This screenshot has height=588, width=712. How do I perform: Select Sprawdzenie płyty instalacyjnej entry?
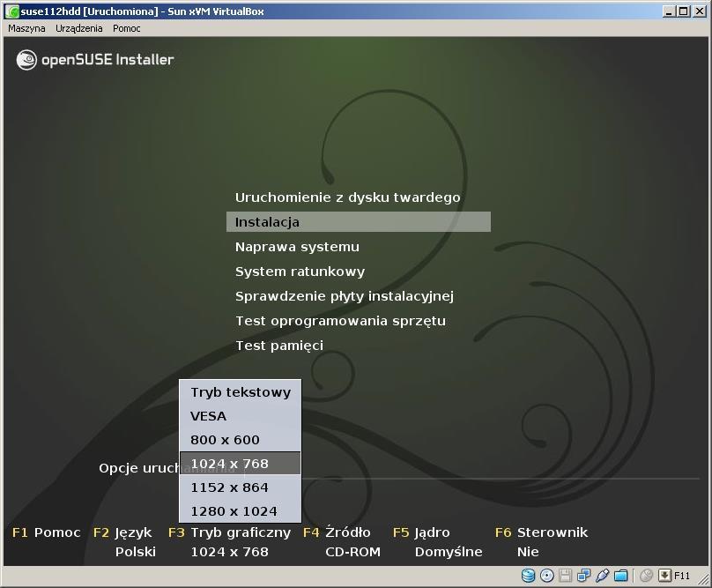[x=345, y=296]
